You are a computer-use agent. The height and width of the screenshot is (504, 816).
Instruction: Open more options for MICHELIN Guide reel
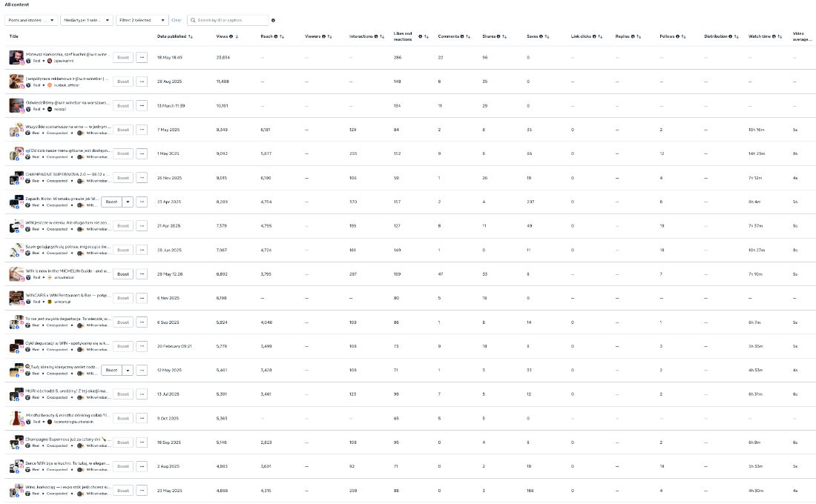click(142, 274)
